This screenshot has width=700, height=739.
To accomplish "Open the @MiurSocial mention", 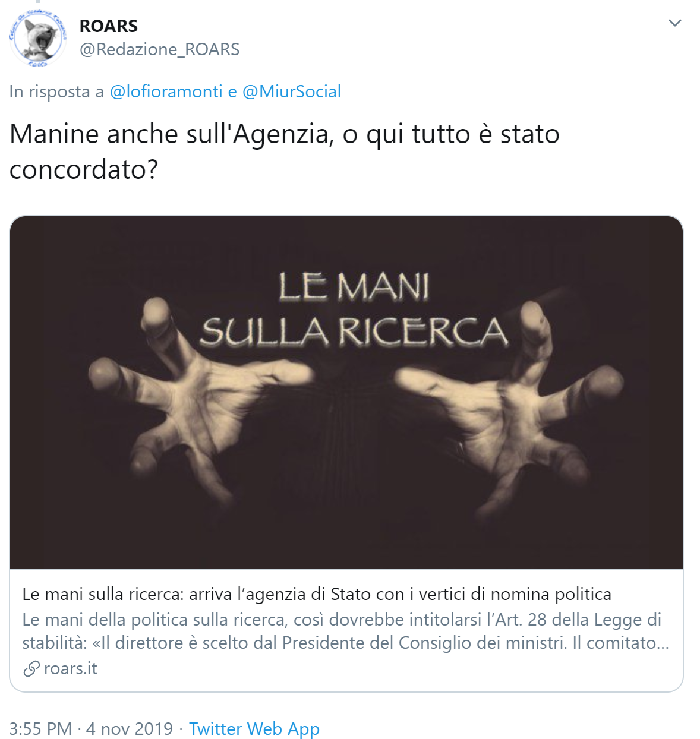I will click(292, 91).
